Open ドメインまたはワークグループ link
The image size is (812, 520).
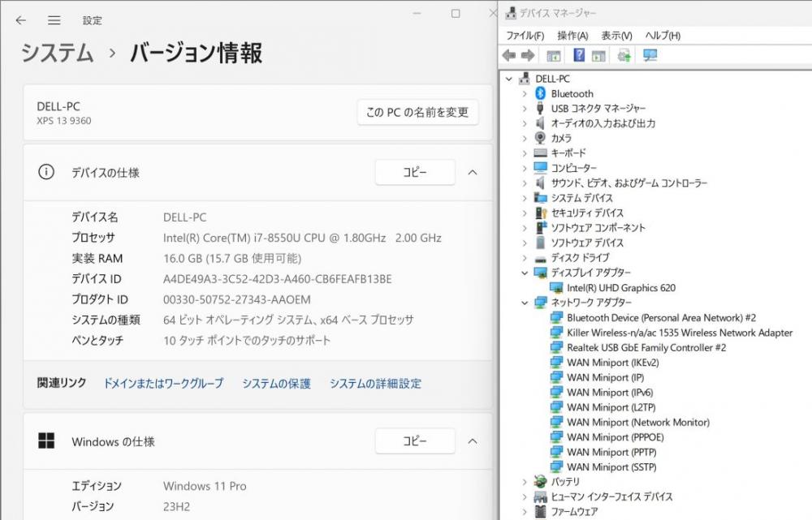164,384
